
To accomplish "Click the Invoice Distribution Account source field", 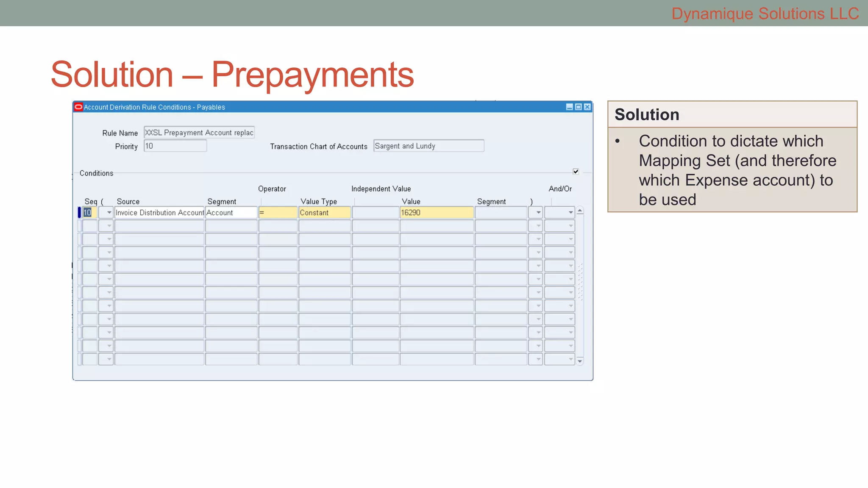I will point(159,213).
